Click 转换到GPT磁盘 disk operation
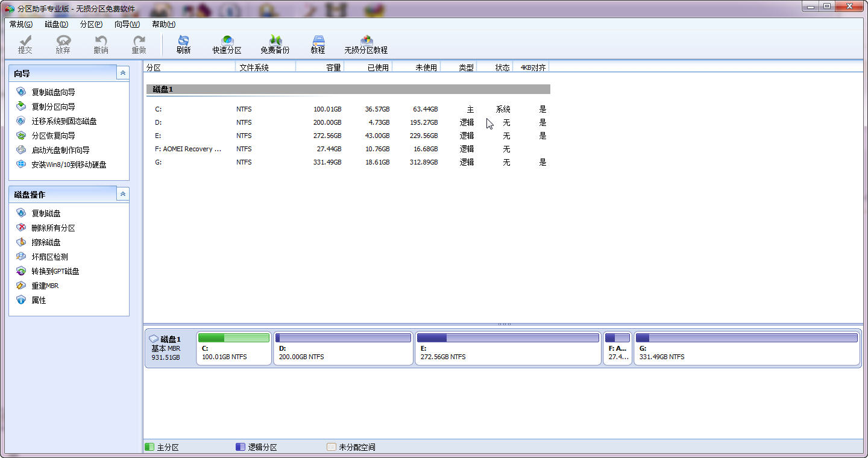Screen dimensions: 868x458 coord(55,271)
